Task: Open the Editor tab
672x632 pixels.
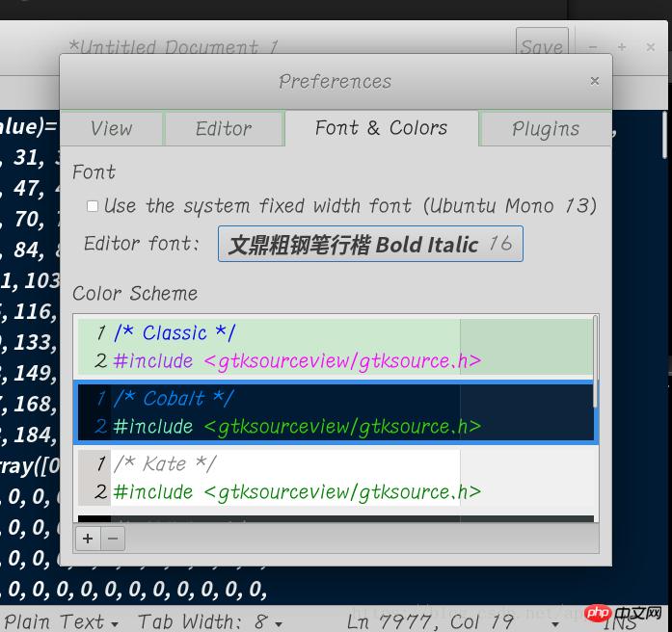Action: (224, 128)
